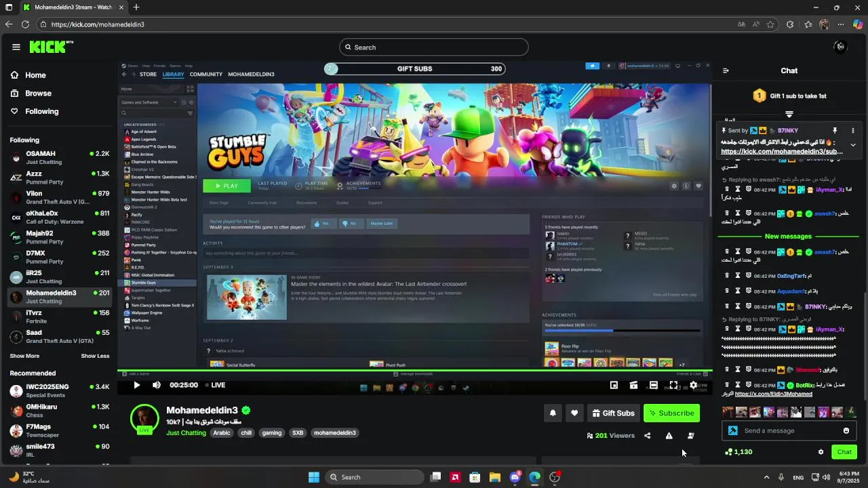Screen dimensions: 868x488
Task: Follow the channel with heart button
Action: coord(574,413)
